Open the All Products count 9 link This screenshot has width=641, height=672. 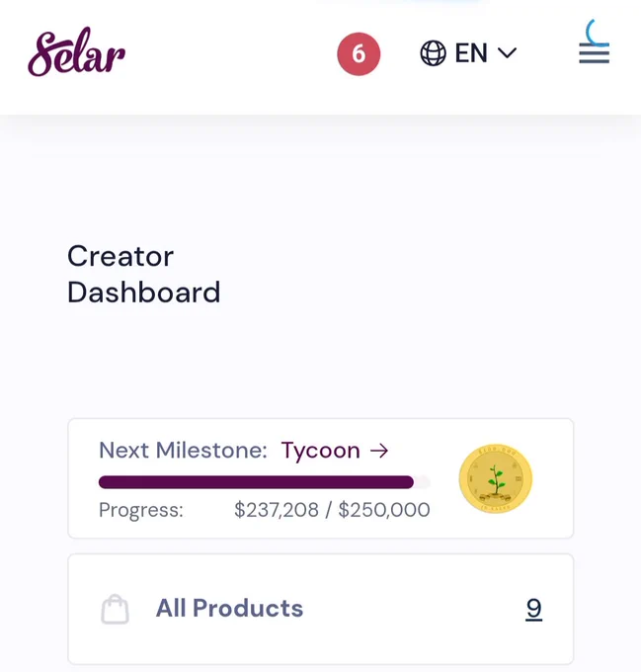tap(533, 609)
